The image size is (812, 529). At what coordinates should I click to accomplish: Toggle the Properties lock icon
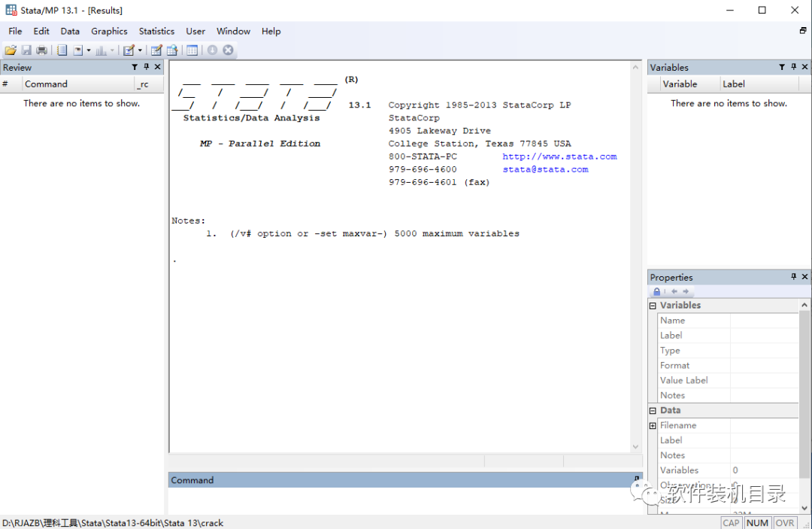tap(656, 291)
